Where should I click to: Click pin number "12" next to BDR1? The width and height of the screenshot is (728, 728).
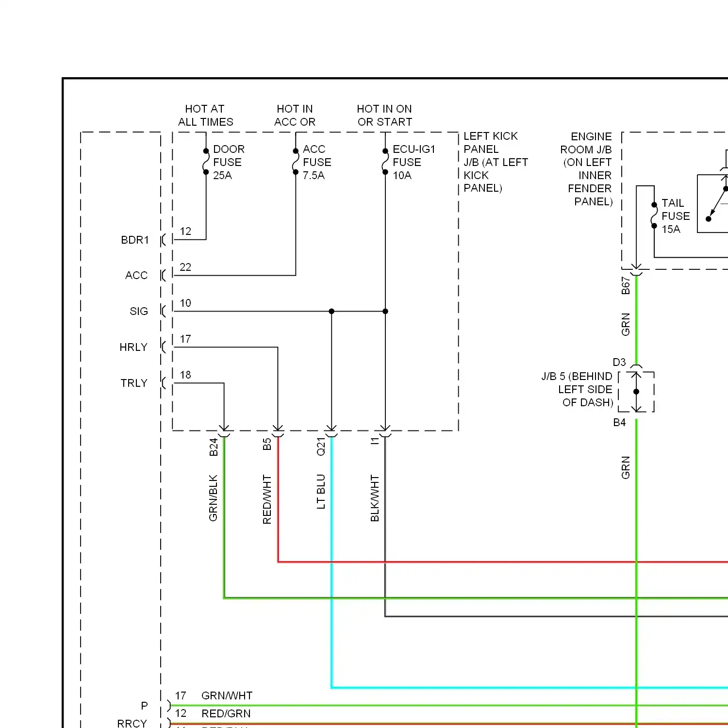point(185,231)
